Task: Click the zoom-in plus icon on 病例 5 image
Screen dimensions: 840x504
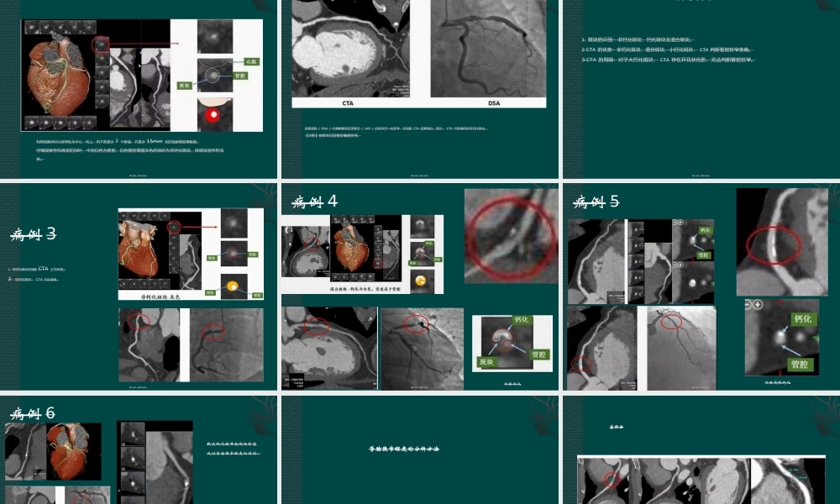Action: 759,304
